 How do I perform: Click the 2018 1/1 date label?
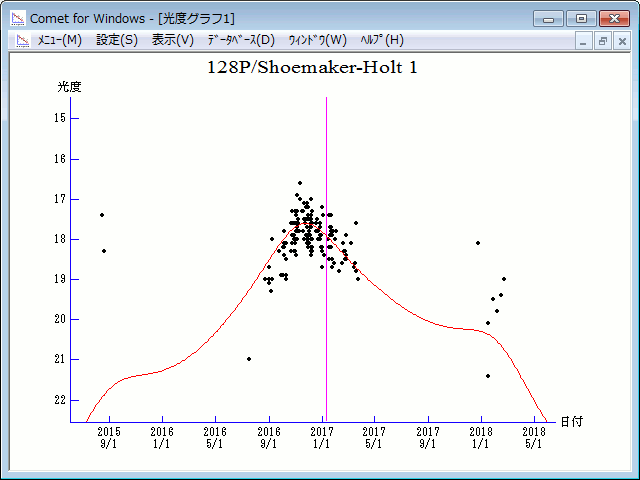pyautogui.click(x=481, y=437)
